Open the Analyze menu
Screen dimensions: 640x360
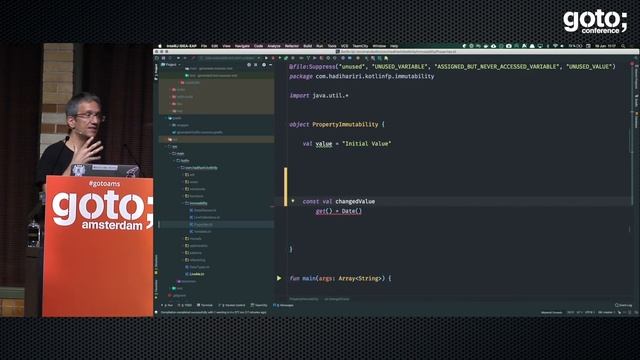274,46
